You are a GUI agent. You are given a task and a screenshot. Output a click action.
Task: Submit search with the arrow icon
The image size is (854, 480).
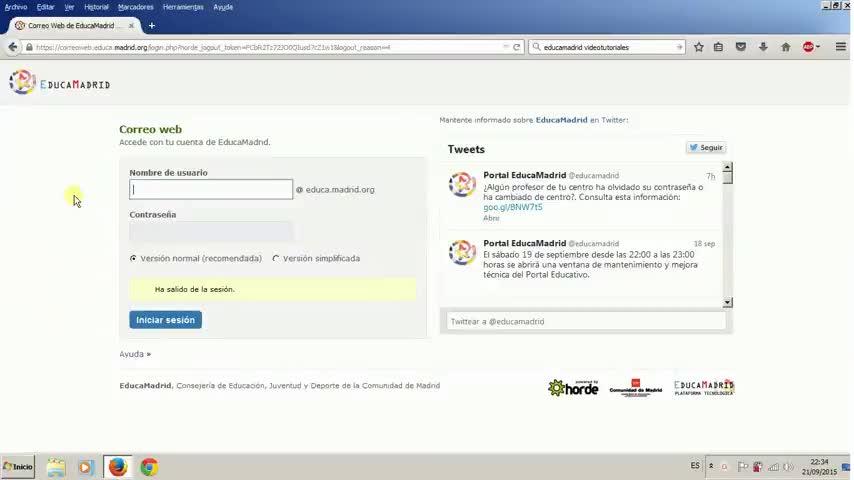(x=679, y=47)
